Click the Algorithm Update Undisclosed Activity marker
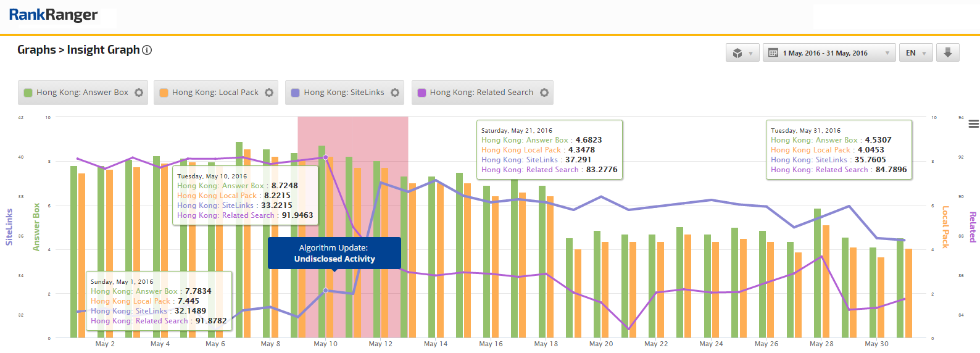The height and width of the screenshot is (353, 980). 334,253
